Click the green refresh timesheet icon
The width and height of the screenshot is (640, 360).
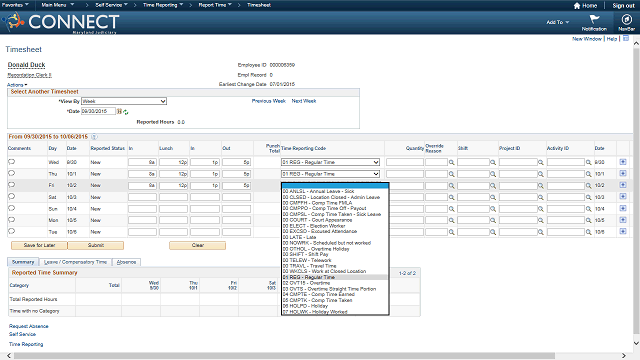tap(126, 112)
